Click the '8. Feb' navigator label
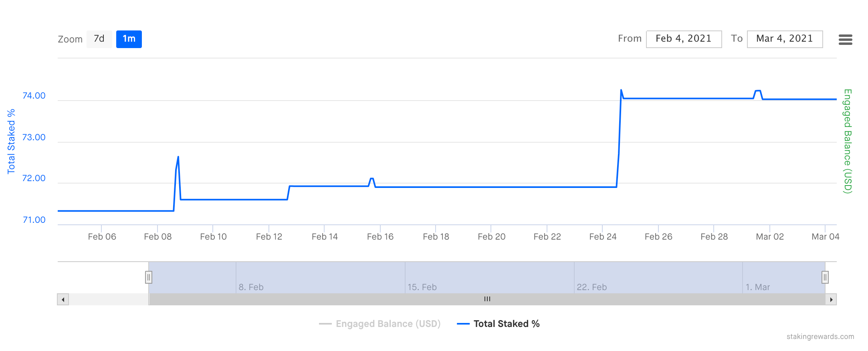This screenshot has width=868, height=351. point(251,287)
